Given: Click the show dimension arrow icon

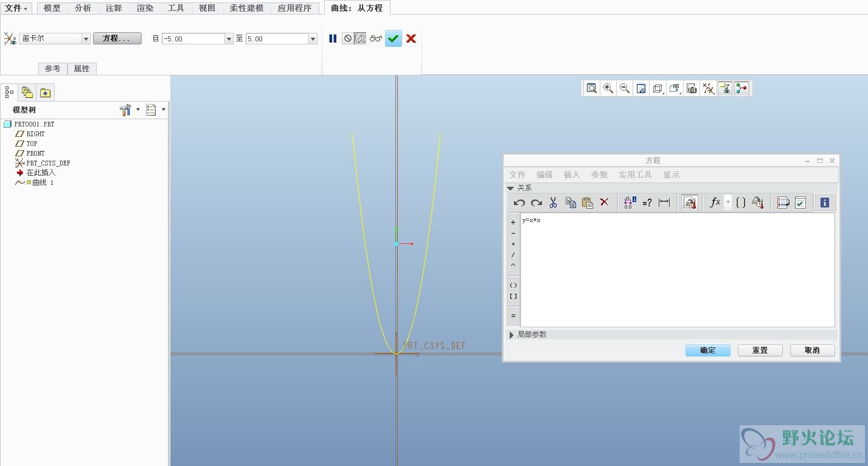Looking at the screenshot, I should tap(664, 203).
